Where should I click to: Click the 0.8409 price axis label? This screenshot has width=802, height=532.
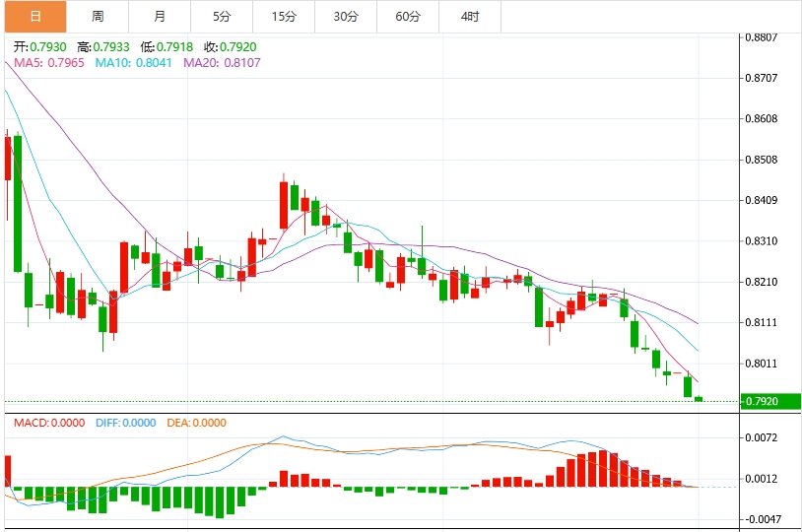point(761,200)
